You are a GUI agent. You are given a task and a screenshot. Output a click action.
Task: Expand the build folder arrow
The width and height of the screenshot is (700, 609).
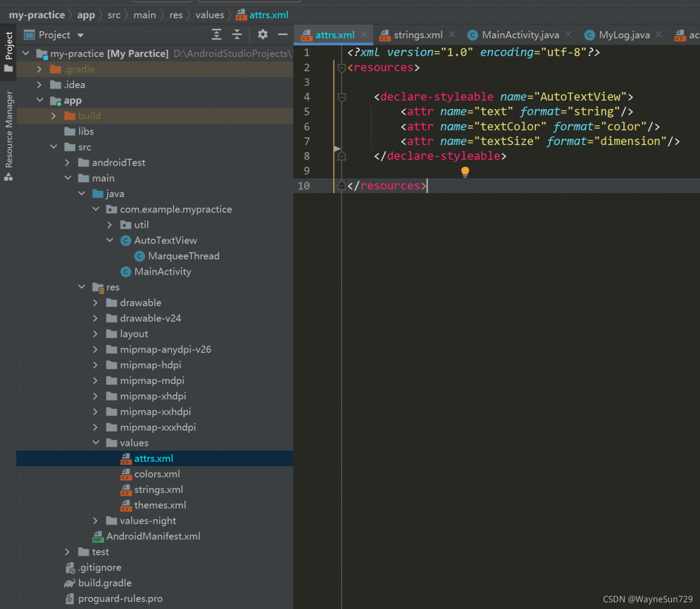point(53,116)
